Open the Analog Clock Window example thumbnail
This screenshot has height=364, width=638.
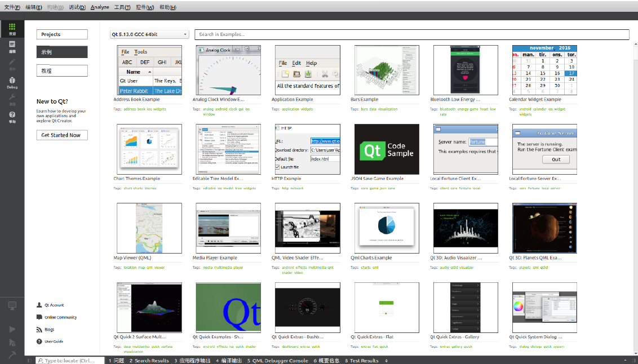(228, 70)
